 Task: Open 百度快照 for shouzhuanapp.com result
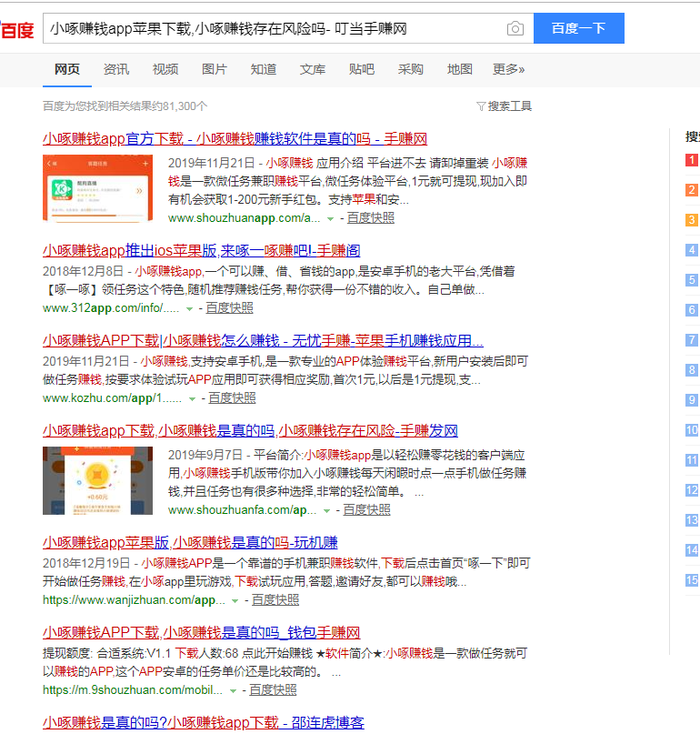[x=371, y=218]
